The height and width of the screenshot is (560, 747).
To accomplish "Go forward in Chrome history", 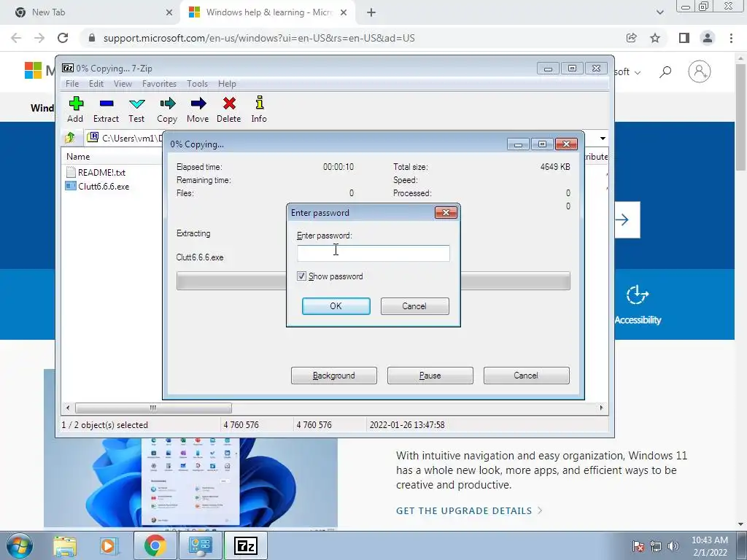I will click(39, 38).
